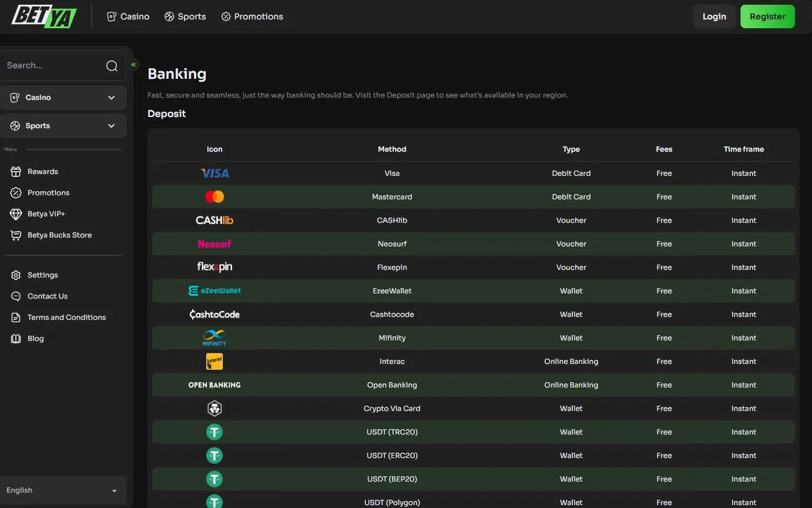The image size is (812, 508).
Task: Open Casino in the top navigation
Action: tap(128, 16)
